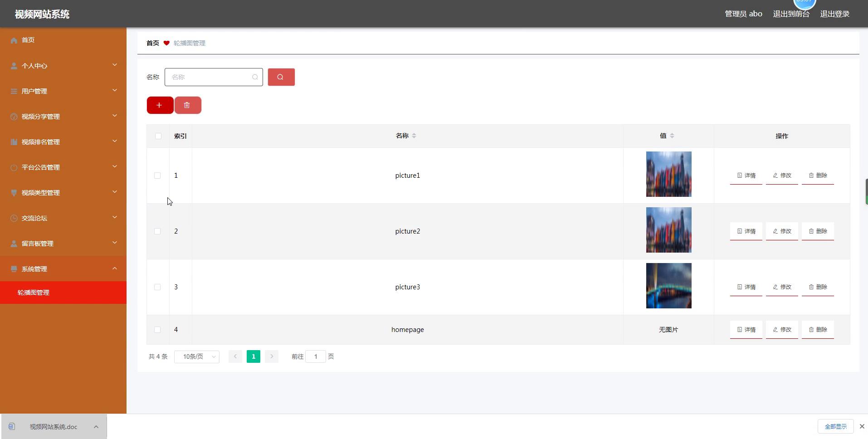
Task: Tick the checkbox for picture1 row
Action: click(157, 176)
